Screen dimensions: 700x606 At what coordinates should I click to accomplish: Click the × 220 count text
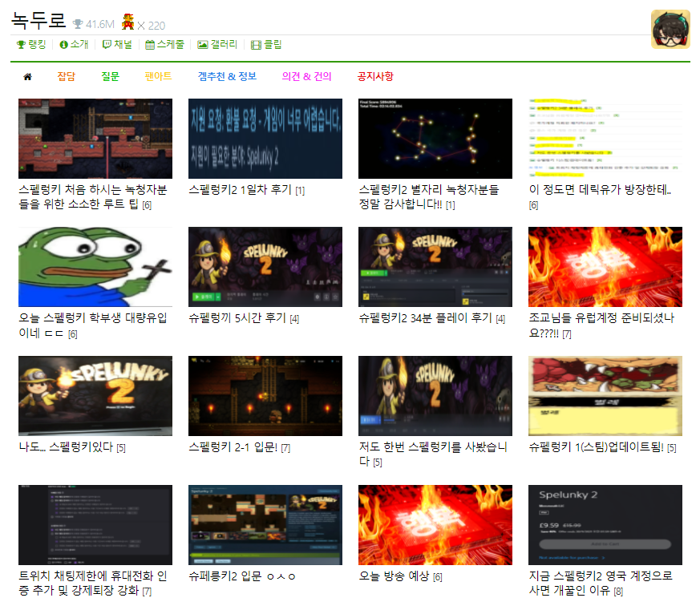(151, 26)
